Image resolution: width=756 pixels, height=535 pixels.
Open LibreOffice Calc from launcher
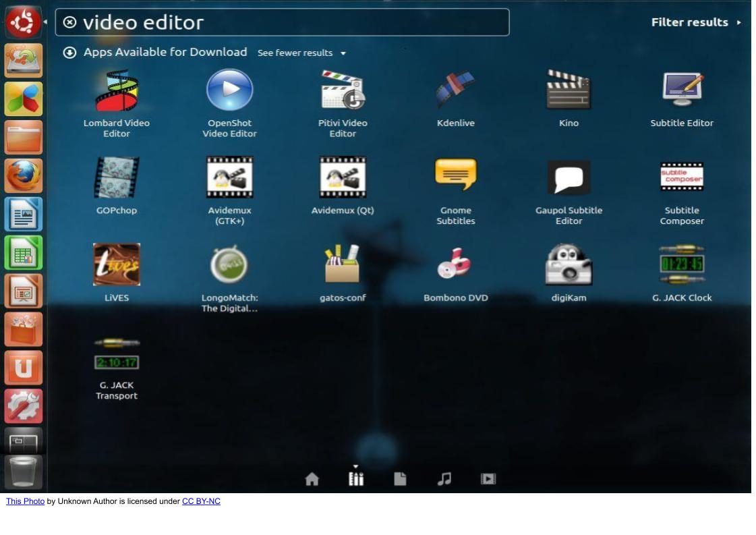pos(23,253)
